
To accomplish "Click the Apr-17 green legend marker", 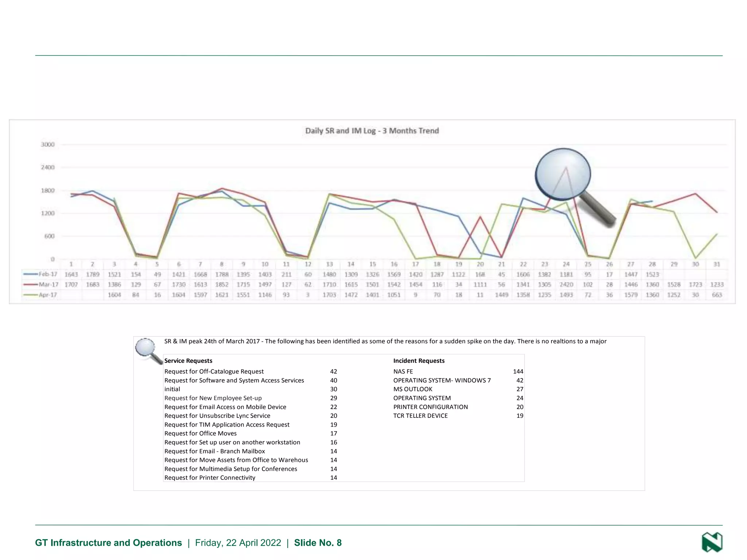I will [31, 295].
